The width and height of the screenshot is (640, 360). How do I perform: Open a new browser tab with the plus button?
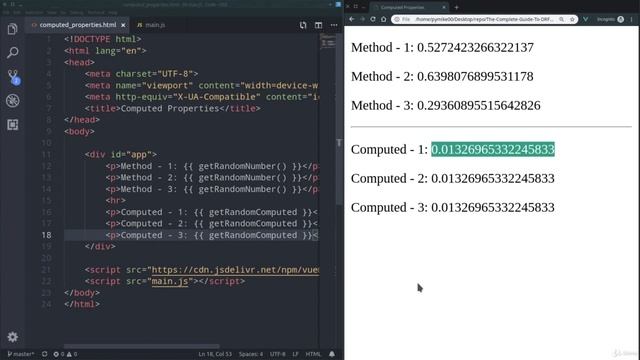coord(456,7)
